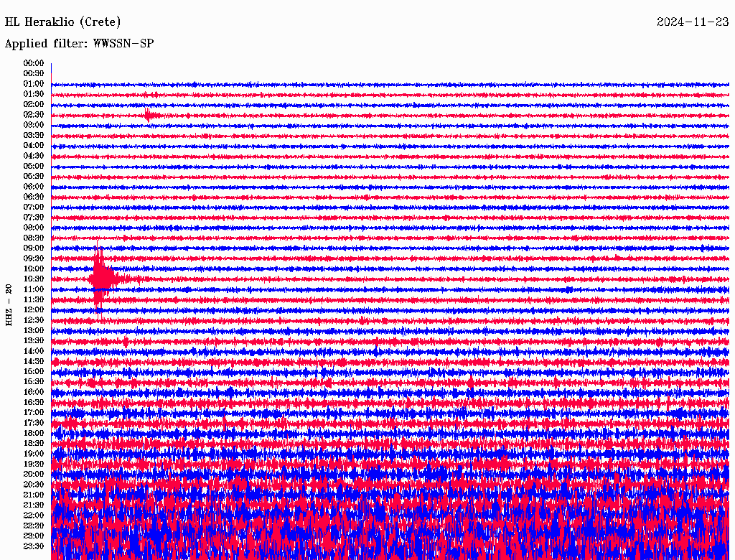Select the 08:30 time label
This screenshot has width=735, height=560.
[33, 238]
